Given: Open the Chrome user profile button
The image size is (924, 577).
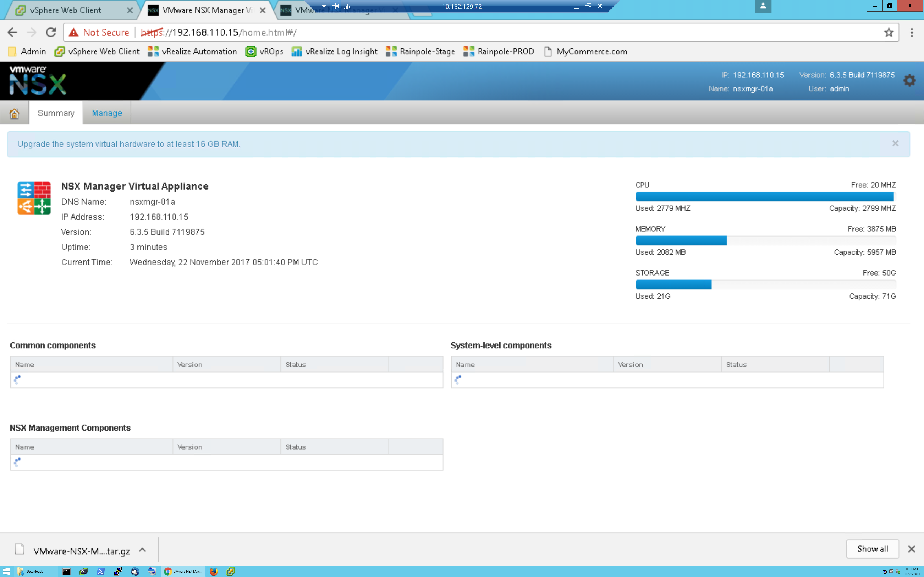Looking at the screenshot, I should (x=763, y=6).
